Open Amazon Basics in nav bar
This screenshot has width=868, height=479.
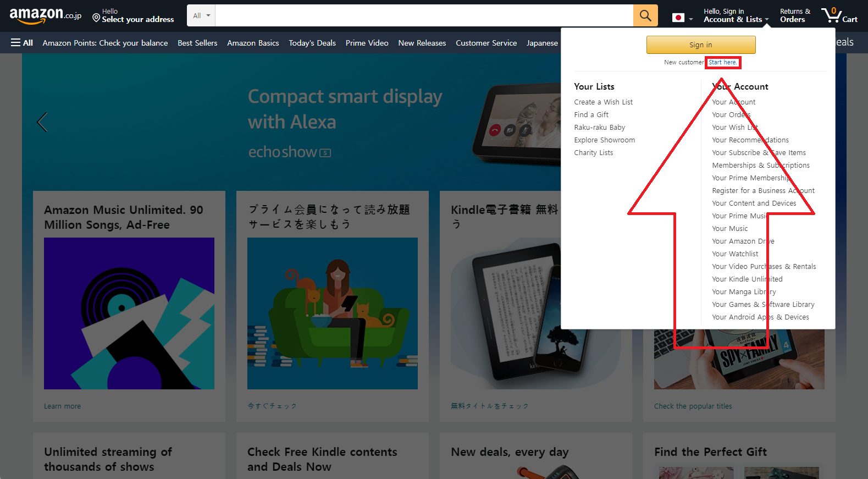(x=253, y=43)
